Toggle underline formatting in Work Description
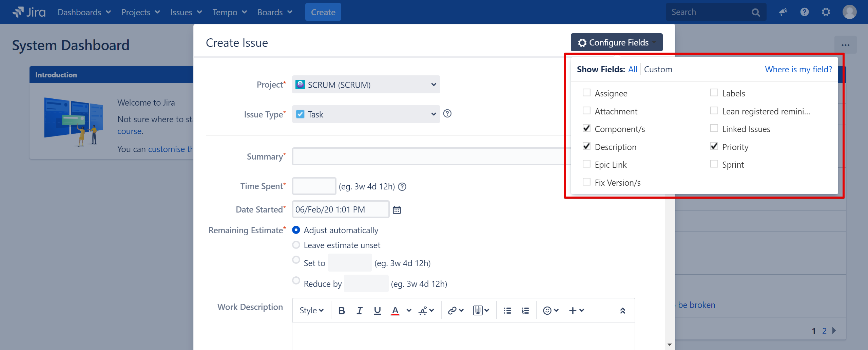The width and height of the screenshot is (868, 350). pyautogui.click(x=377, y=311)
